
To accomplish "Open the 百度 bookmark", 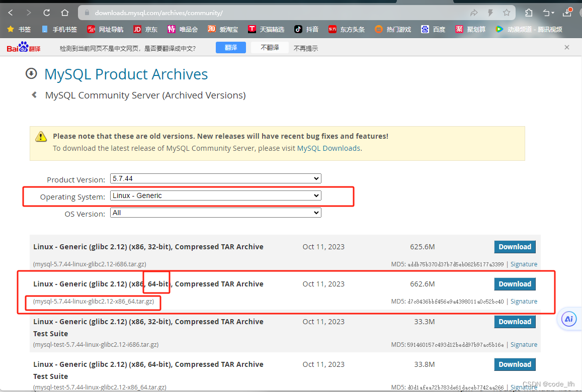I will click(433, 29).
